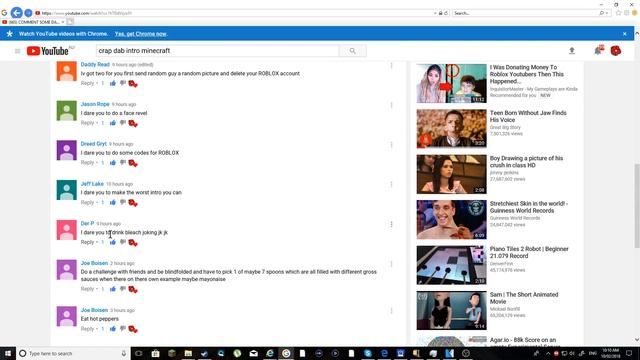Reply to Dreed Gryt's comment
Screen dimensions: 640x360
87,163
